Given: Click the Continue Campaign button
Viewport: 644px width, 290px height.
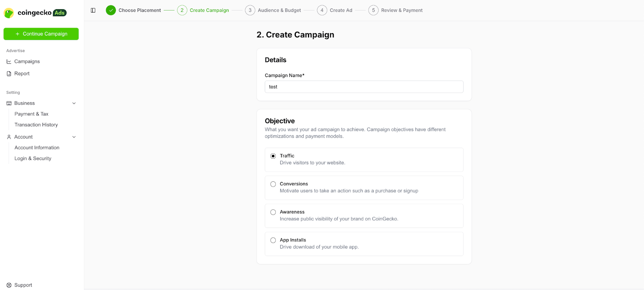Looking at the screenshot, I should coord(41,34).
